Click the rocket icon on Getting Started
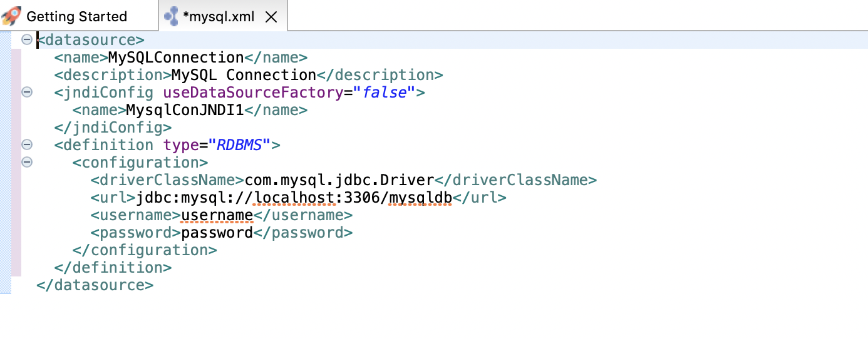The height and width of the screenshot is (339, 868). 12,16
